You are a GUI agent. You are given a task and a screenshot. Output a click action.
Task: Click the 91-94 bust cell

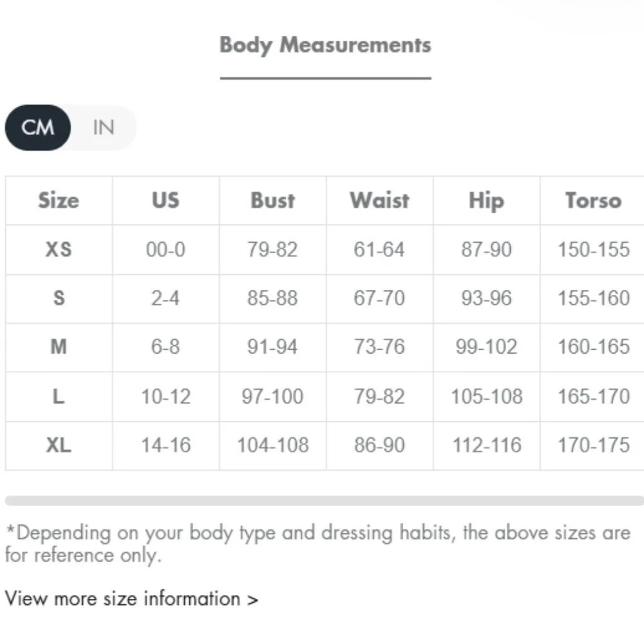pos(272,347)
